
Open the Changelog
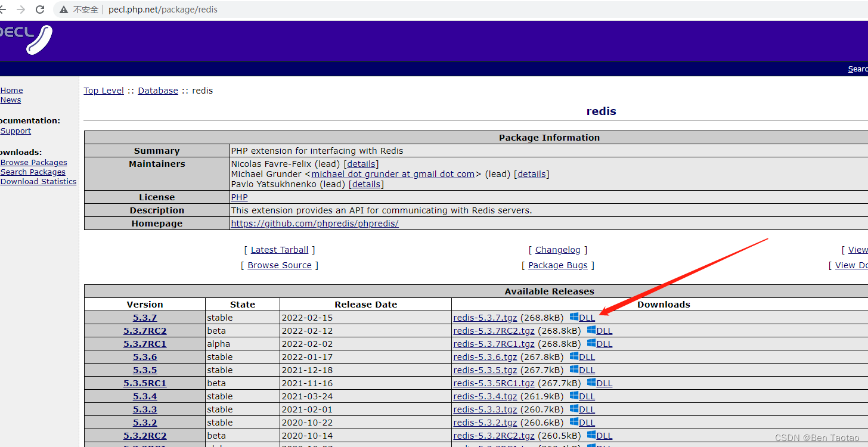[x=557, y=249]
